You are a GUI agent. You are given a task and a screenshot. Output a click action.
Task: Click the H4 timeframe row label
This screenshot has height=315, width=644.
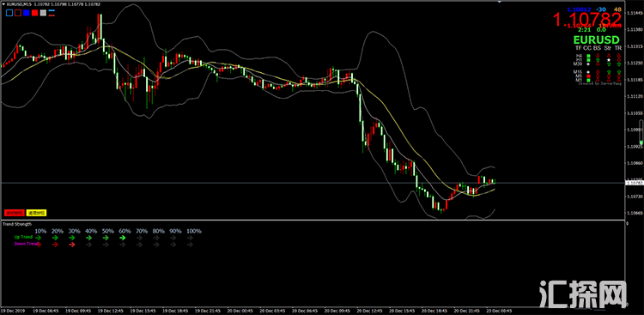tap(579, 56)
